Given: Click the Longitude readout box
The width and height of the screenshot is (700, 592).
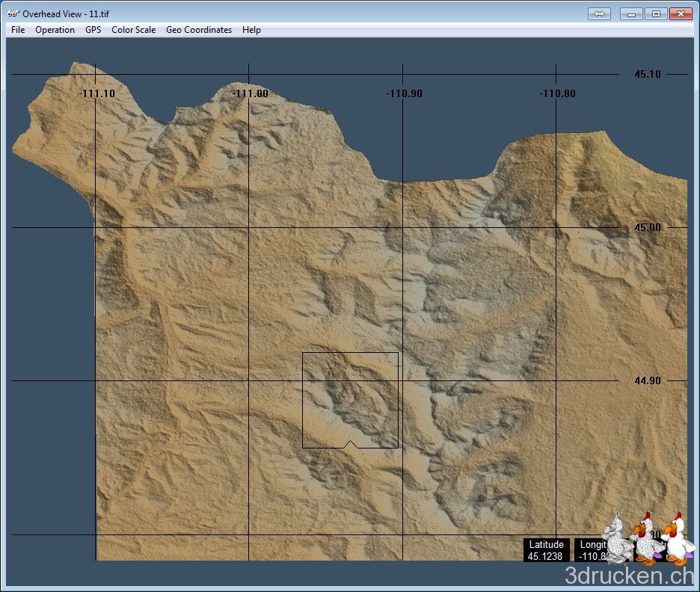Looking at the screenshot, I should click(x=591, y=550).
